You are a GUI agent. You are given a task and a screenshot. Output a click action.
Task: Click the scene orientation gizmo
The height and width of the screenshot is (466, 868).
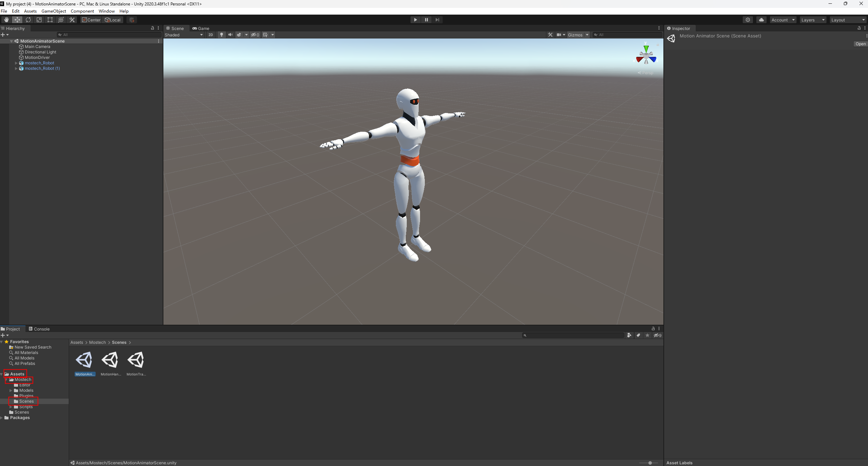[646, 56]
